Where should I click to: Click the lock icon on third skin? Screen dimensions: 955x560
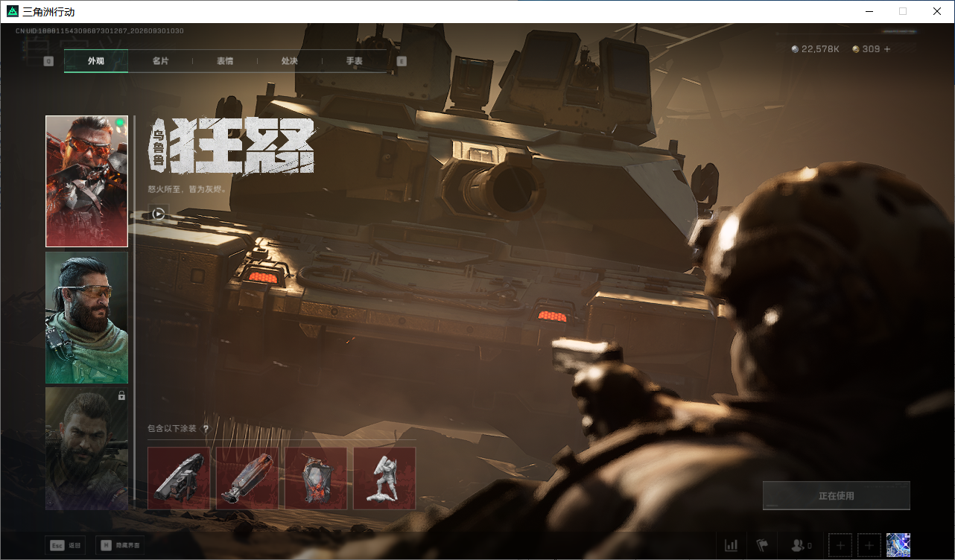click(x=121, y=395)
